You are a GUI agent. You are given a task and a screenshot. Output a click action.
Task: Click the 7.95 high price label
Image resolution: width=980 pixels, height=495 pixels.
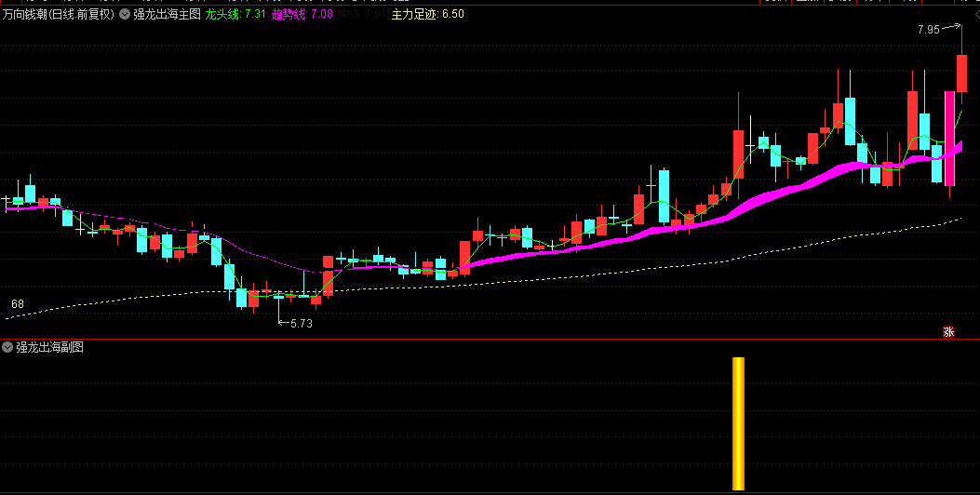[x=929, y=30]
